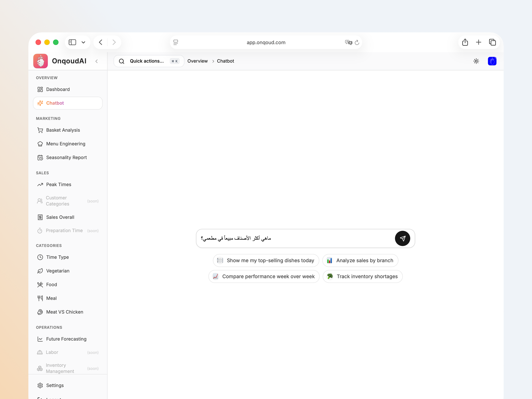The width and height of the screenshot is (532, 399).
Task: Select Basket Analysis in Marketing
Action: [63, 130]
